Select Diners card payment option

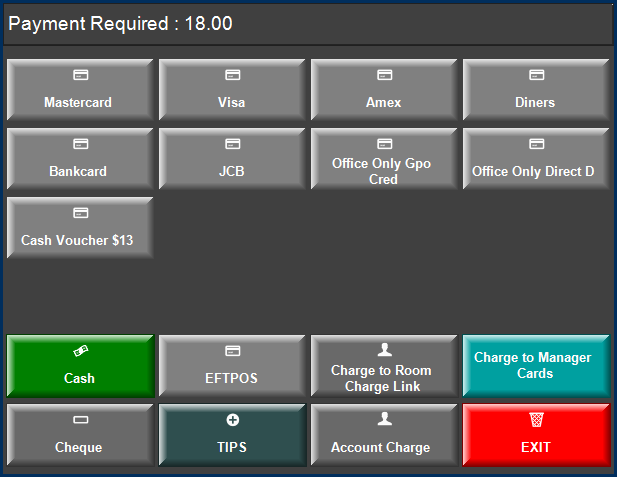536,91
